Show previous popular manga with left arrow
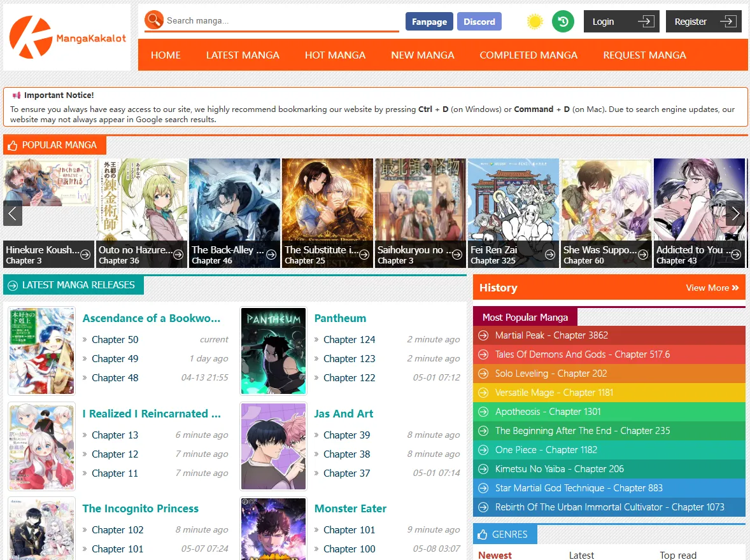The height and width of the screenshot is (560, 750). 13,213
